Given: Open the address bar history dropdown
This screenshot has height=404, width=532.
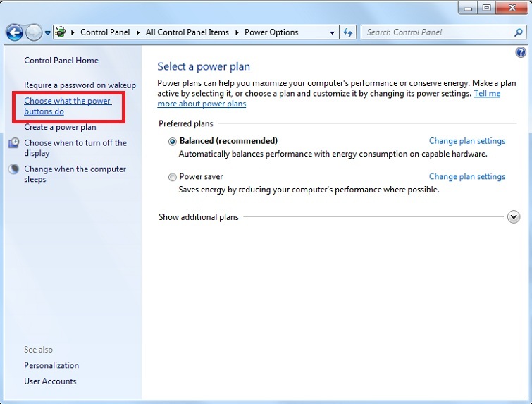Looking at the screenshot, I should pyautogui.click(x=333, y=32).
